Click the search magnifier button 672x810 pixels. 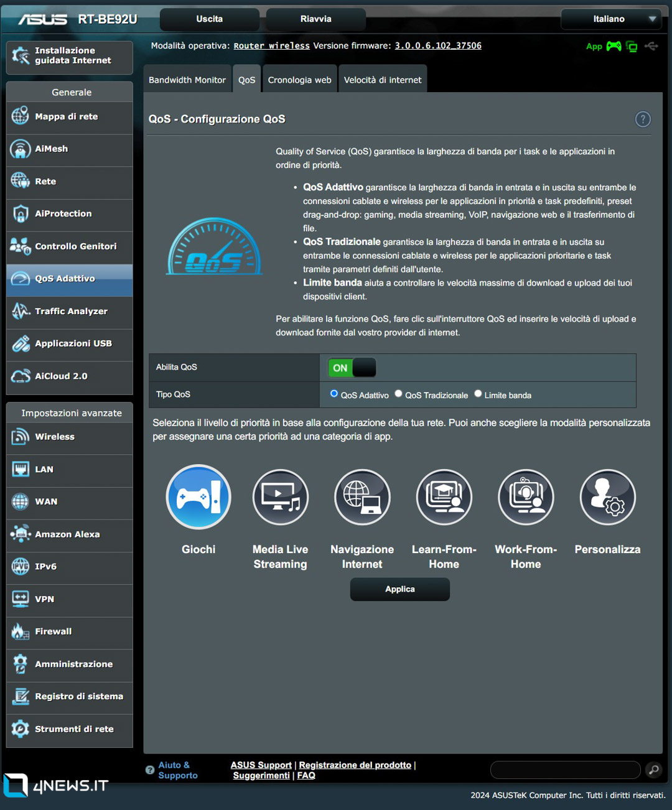click(x=654, y=770)
